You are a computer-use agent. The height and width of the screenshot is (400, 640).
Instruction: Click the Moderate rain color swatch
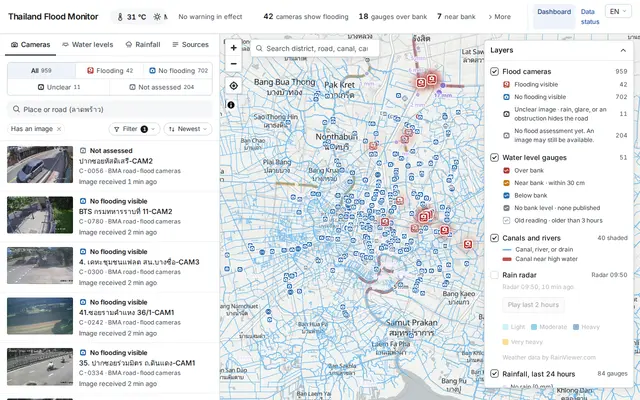click(x=534, y=327)
